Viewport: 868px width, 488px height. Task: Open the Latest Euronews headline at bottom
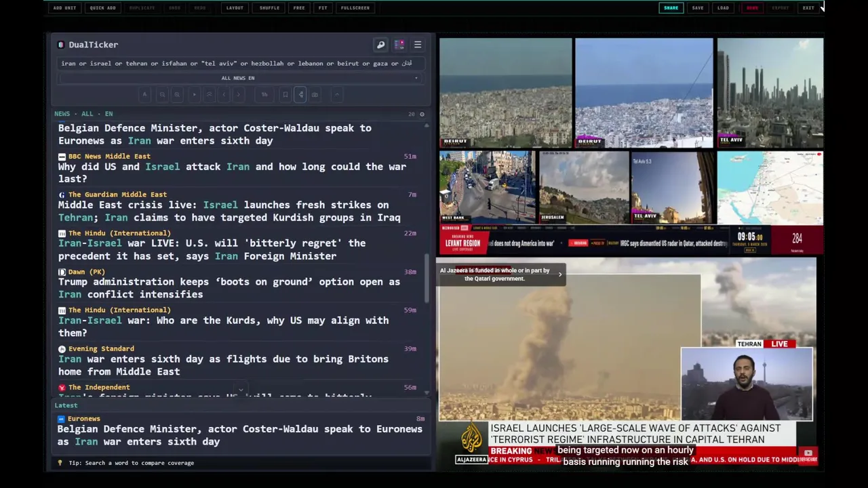click(x=239, y=435)
